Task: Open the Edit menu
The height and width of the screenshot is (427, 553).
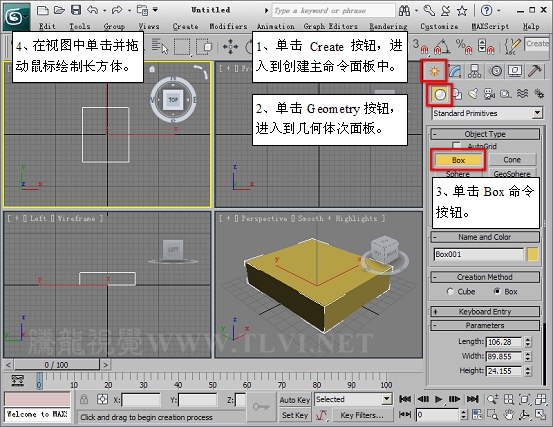Action: [47, 26]
